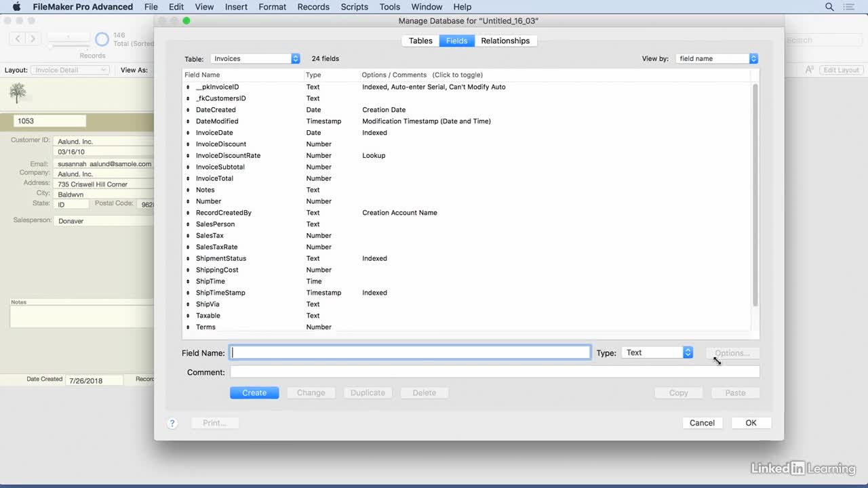868x488 pixels.
Task: Click the help question mark button
Action: [x=172, y=423]
